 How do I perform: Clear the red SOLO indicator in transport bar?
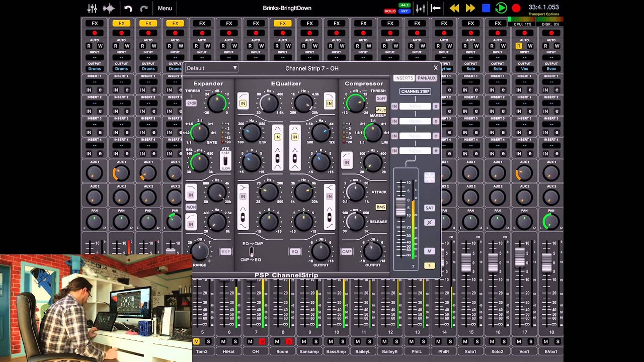coord(390,11)
